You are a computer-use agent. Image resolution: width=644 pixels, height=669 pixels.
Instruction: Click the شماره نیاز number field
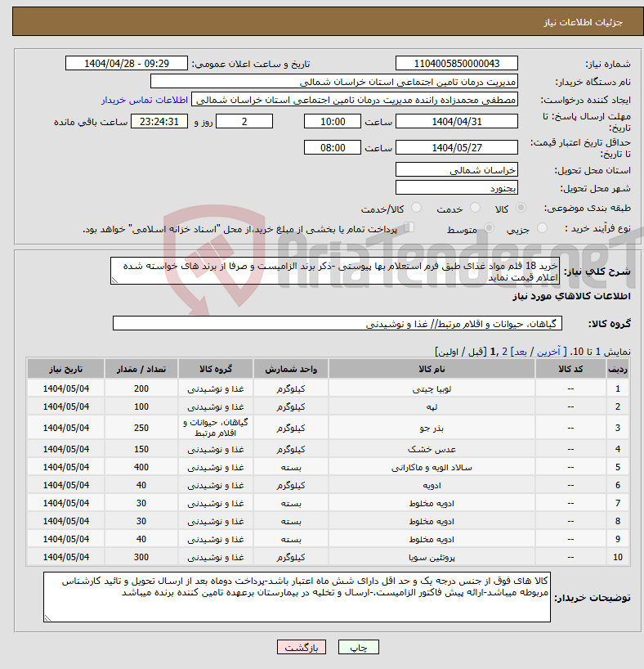[456, 63]
